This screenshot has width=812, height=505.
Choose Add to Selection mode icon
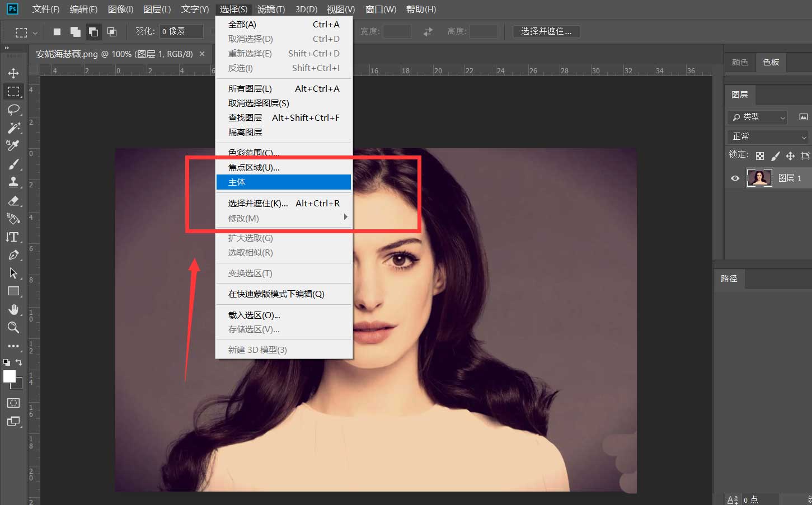75,32
